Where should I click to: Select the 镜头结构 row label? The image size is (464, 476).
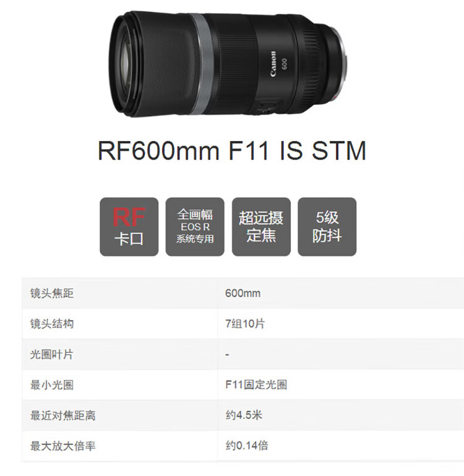click(x=51, y=324)
